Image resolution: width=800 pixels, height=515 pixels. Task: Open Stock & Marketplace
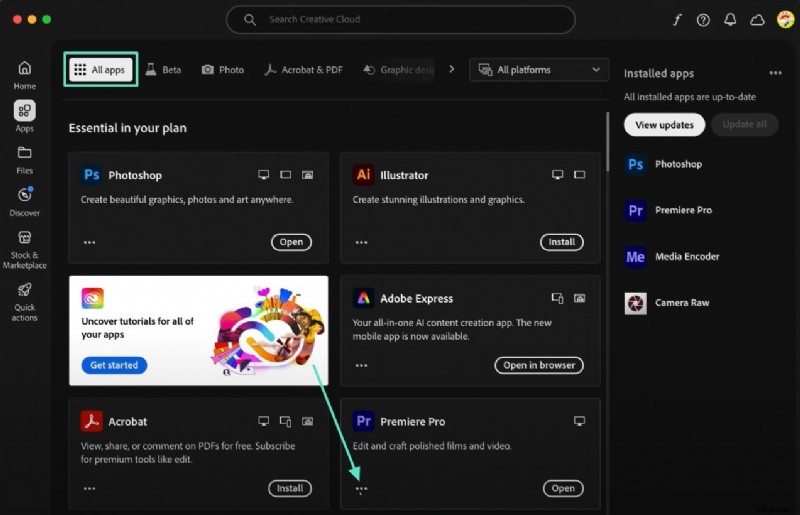coord(24,250)
